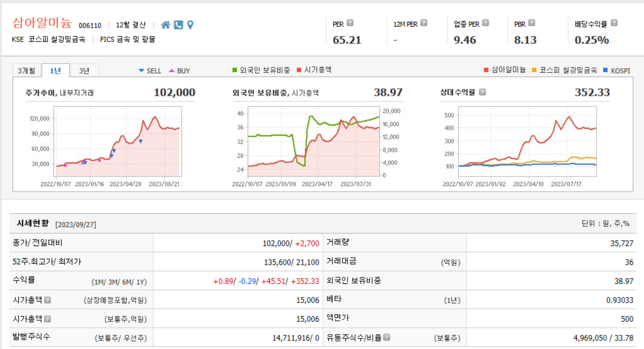This screenshot has height=349, width=644.
Task: Click help icon beside 유동주식수/비율
Action: (x=386, y=337)
